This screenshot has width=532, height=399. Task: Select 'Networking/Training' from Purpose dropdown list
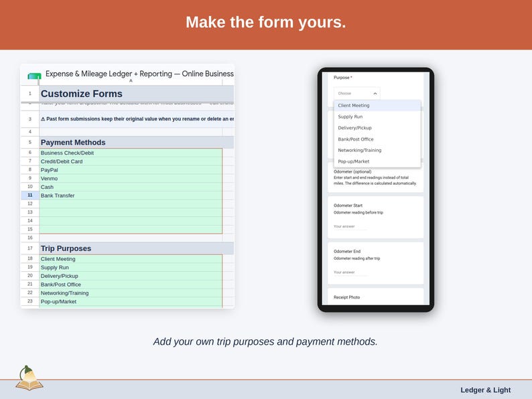377,150
